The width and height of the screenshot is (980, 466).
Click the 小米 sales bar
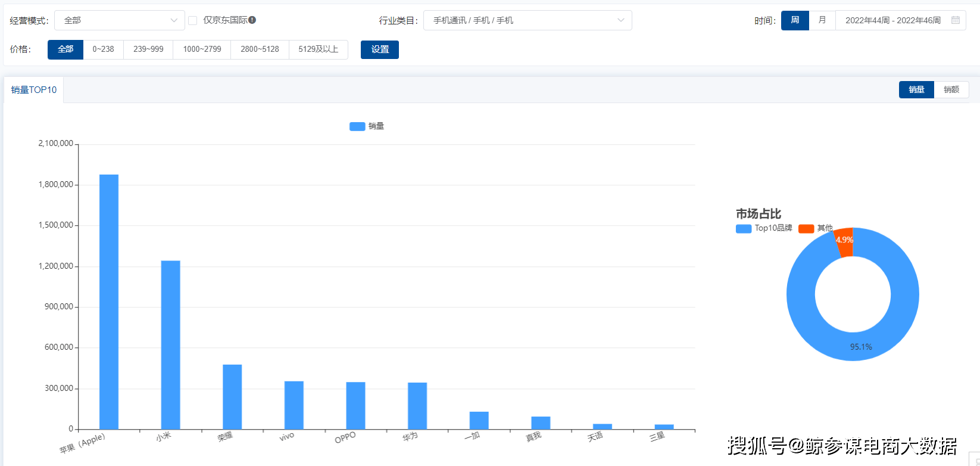point(171,345)
